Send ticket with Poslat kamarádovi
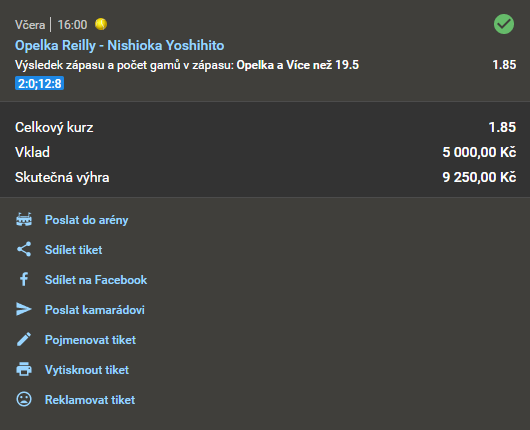This screenshot has height=430, width=530. [95, 310]
